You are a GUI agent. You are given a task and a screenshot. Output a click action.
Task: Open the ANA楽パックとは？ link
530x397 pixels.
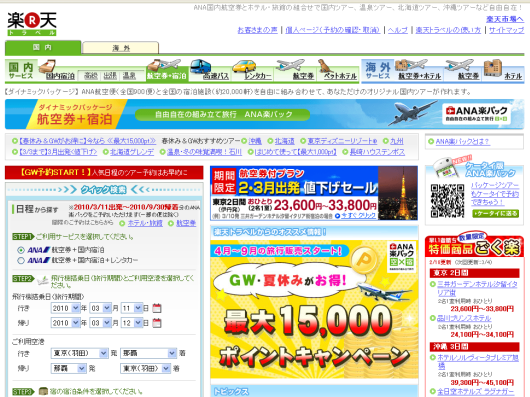tap(462, 142)
